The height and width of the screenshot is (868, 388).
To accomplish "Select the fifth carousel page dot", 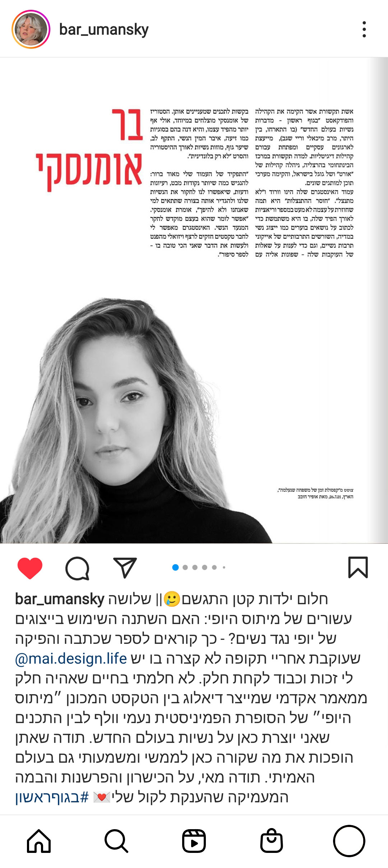I will (214, 567).
